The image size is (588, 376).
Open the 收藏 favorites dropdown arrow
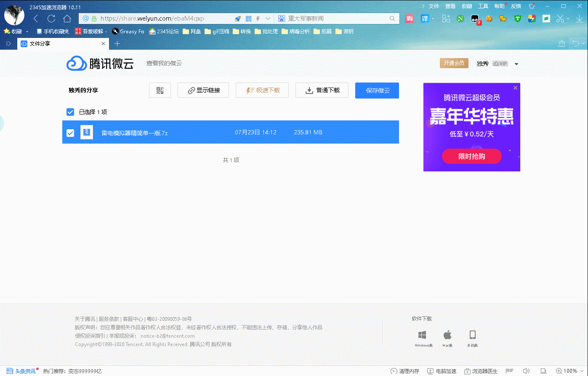click(x=27, y=32)
